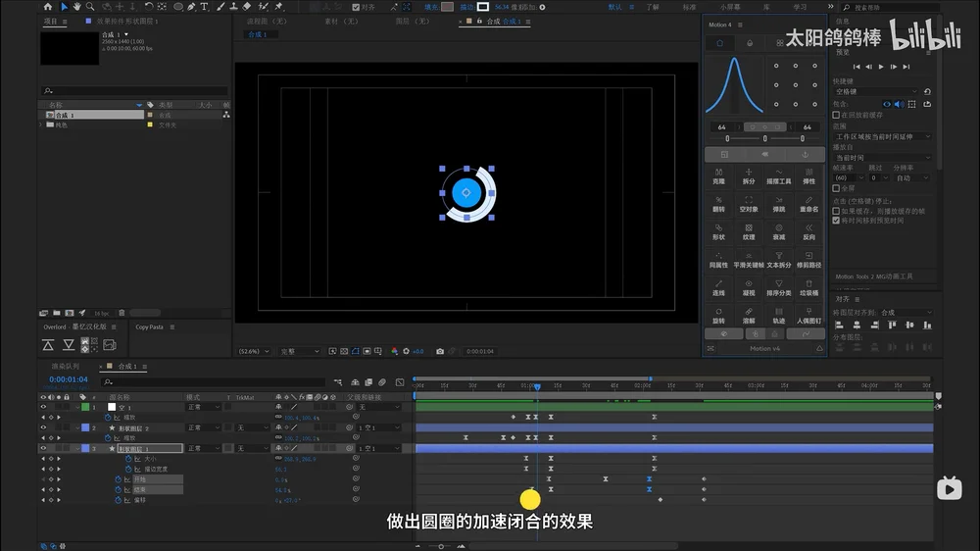Open the 工作区域 range dropdown
This screenshot has height=551, width=980.
(x=882, y=137)
